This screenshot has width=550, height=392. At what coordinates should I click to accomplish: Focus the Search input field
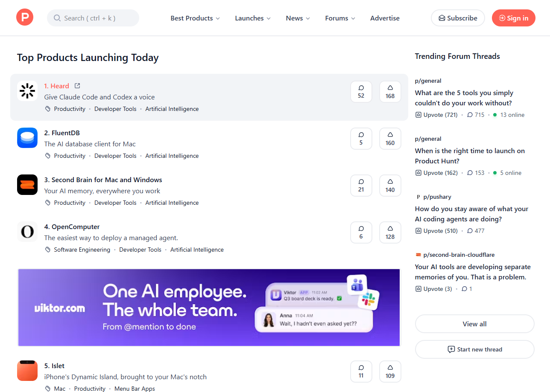coord(93,18)
